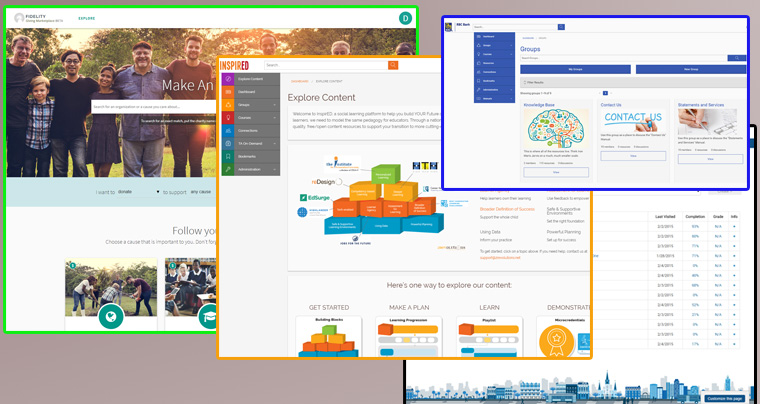This screenshot has height=404, width=760.
Task: Click the Groups icon in InspirED sidebar
Action: click(228, 105)
